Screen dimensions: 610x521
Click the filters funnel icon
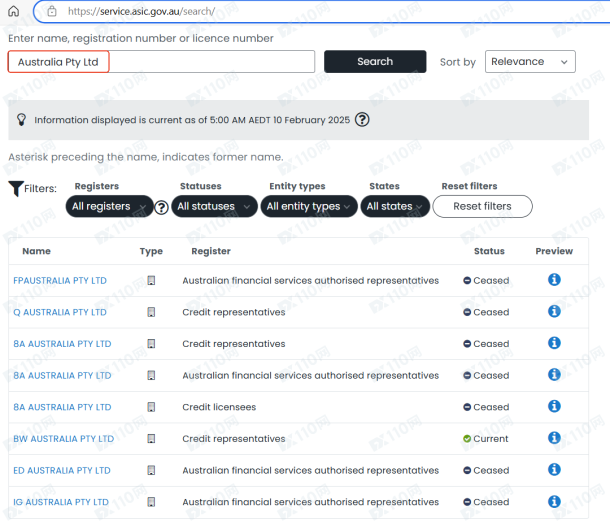point(16,189)
